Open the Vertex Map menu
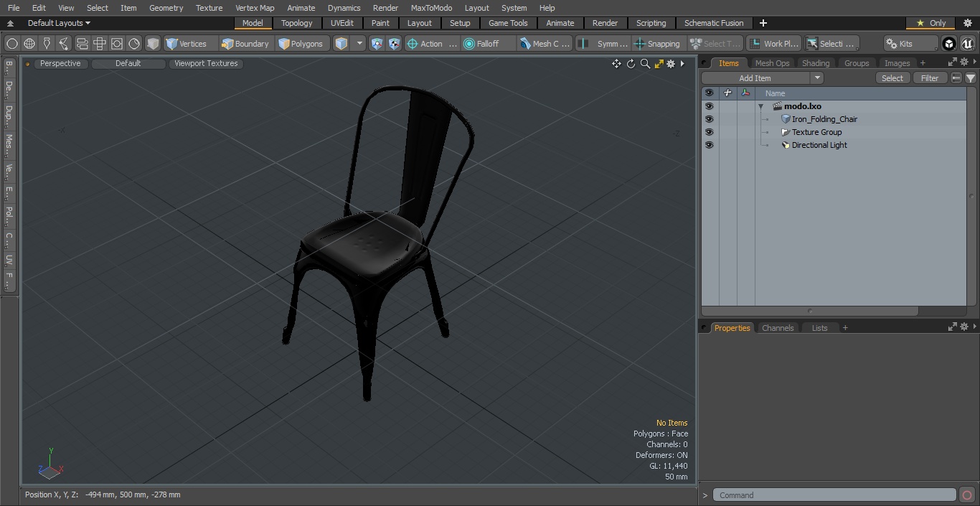The height and width of the screenshot is (506, 980). click(255, 8)
